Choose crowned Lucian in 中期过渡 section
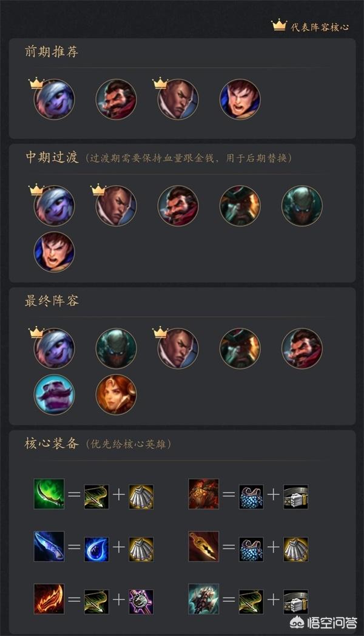 (116, 206)
